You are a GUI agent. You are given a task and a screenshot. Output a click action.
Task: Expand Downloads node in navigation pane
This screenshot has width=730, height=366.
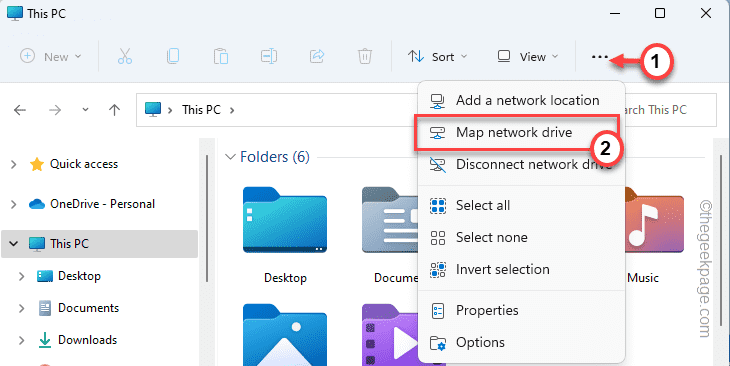(x=21, y=340)
